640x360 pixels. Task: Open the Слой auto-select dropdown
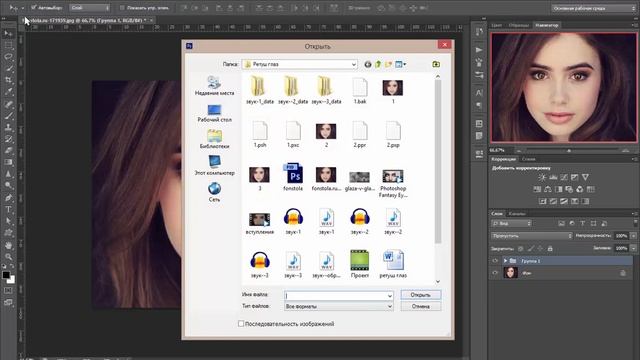[89, 7]
